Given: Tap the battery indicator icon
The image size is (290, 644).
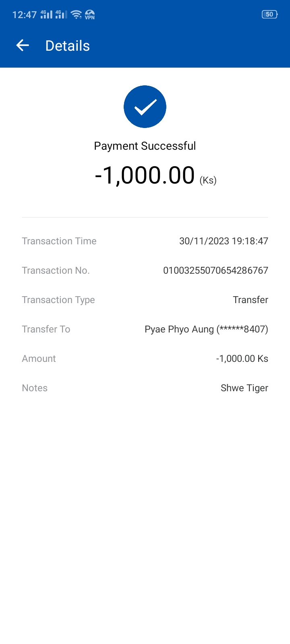Looking at the screenshot, I should coord(269,14).
